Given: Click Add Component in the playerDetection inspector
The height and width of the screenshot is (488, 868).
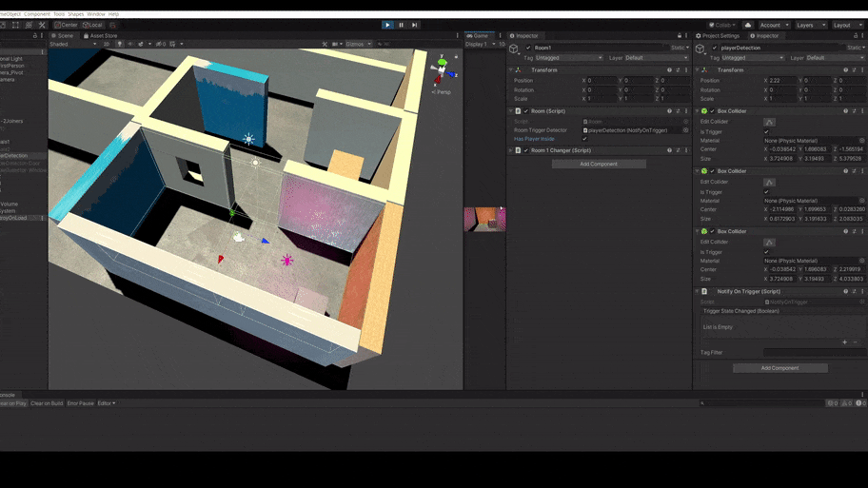Looking at the screenshot, I should 780,368.
